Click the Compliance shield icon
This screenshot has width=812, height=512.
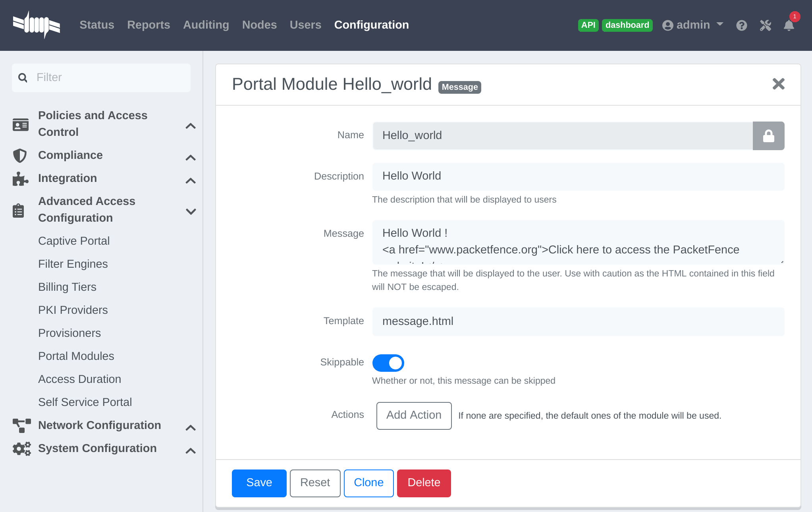click(x=20, y=155)
